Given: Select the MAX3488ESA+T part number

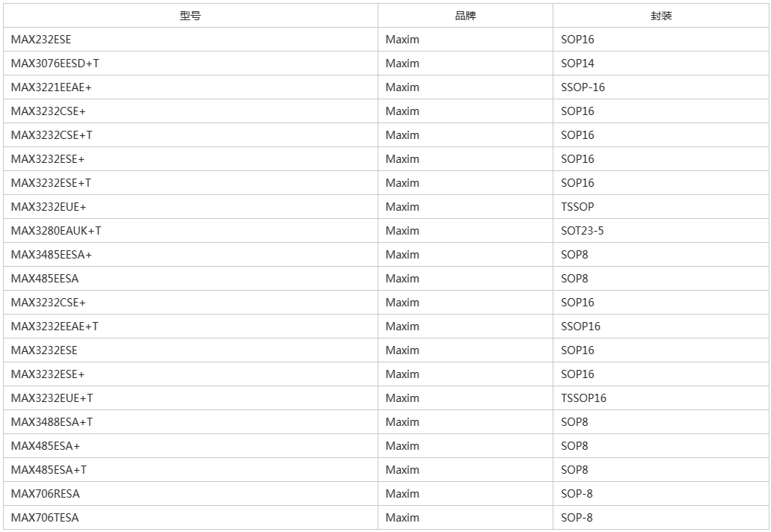Looking at the screenshot, I should pyautogui.click(x=52, y=422).
